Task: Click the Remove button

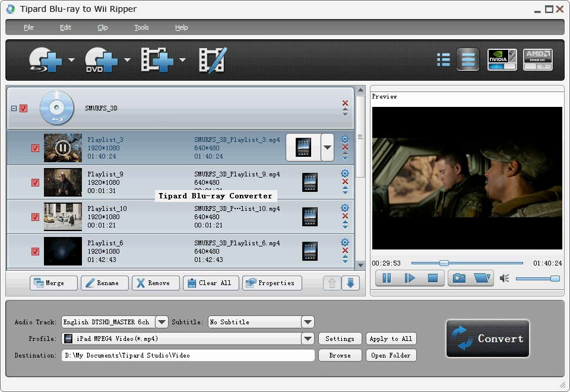Action: (156, 283)
